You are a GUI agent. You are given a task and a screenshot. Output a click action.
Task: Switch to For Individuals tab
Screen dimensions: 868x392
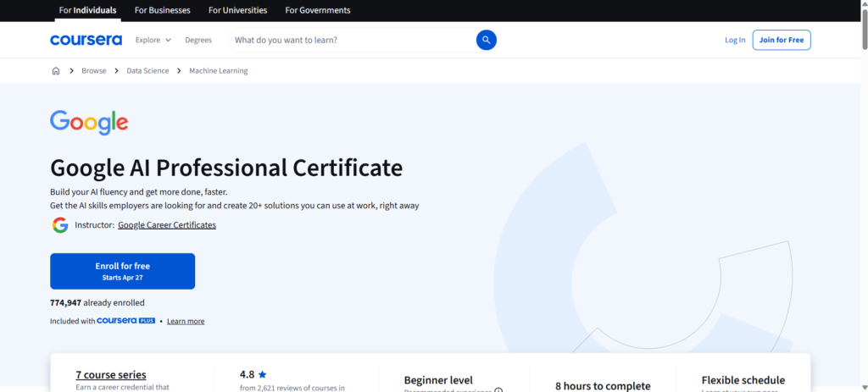(x=88, y=10)
